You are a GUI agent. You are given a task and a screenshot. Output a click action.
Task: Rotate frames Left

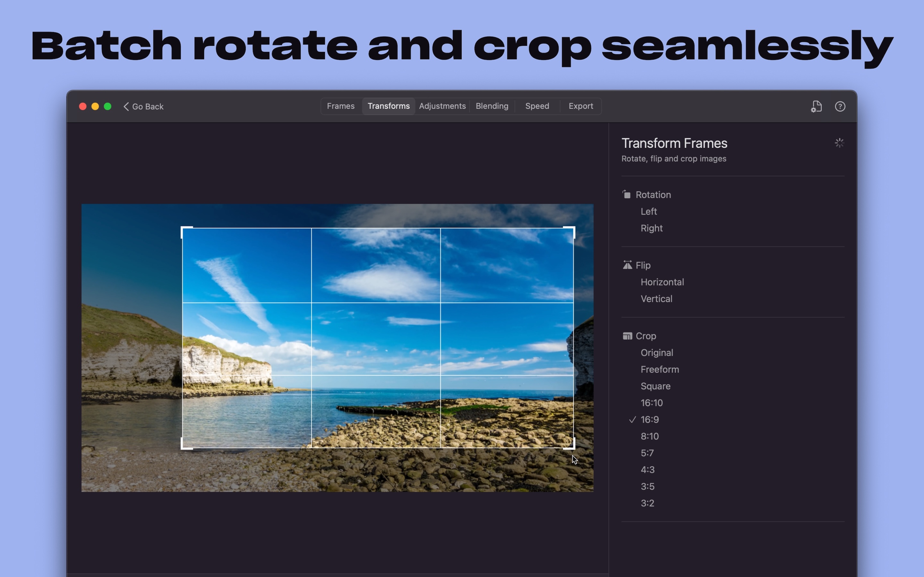(x=648, y=211)
